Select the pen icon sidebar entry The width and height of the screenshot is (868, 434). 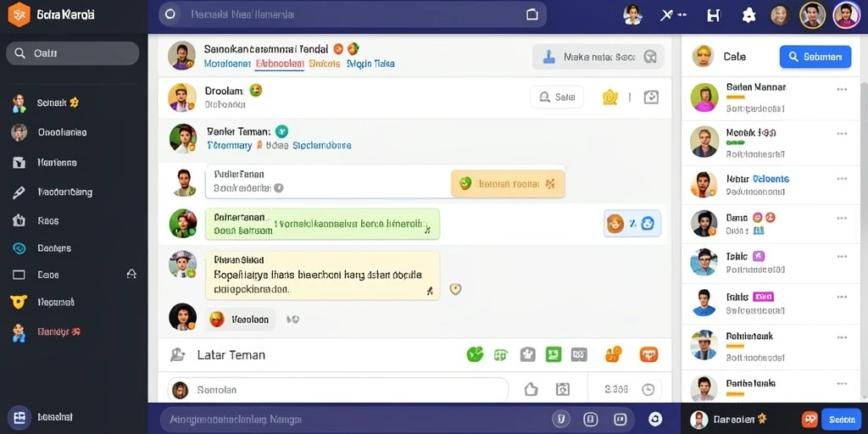point(19,192)
